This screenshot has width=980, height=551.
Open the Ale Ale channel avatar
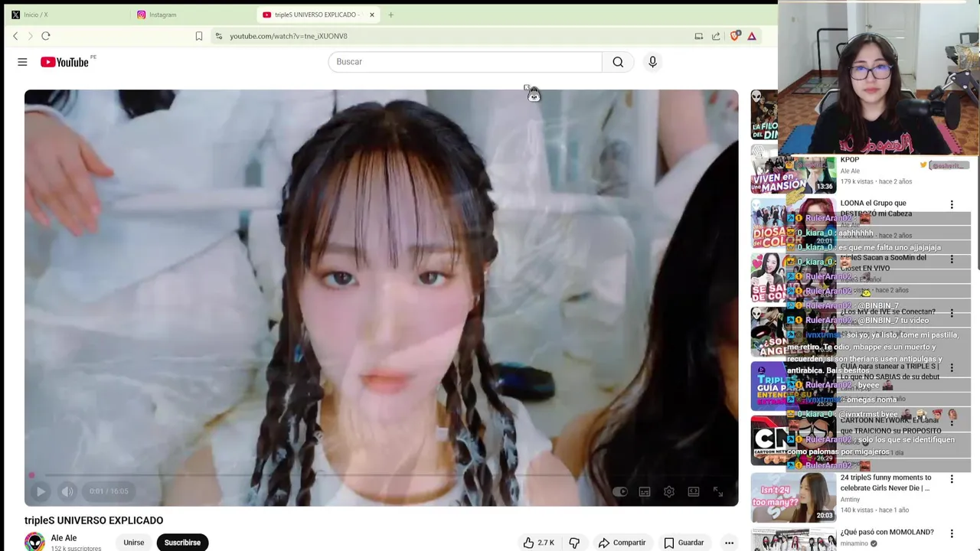[34, 542]
